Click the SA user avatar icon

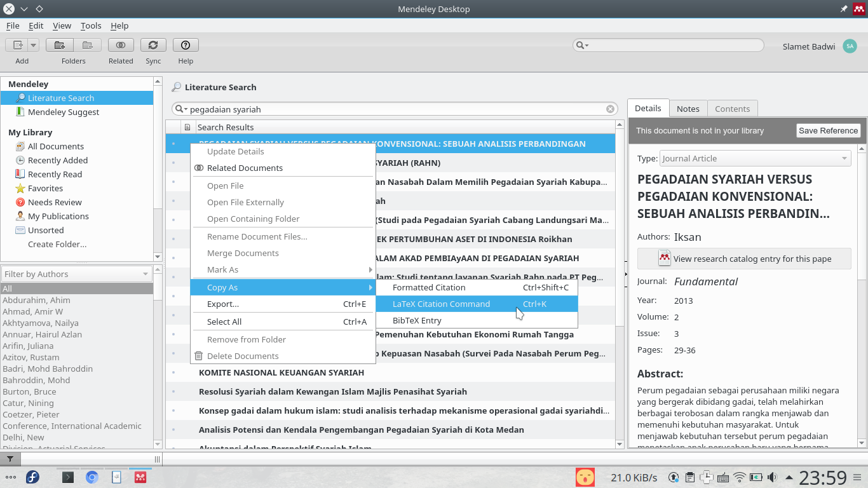(x=850, y=46)
